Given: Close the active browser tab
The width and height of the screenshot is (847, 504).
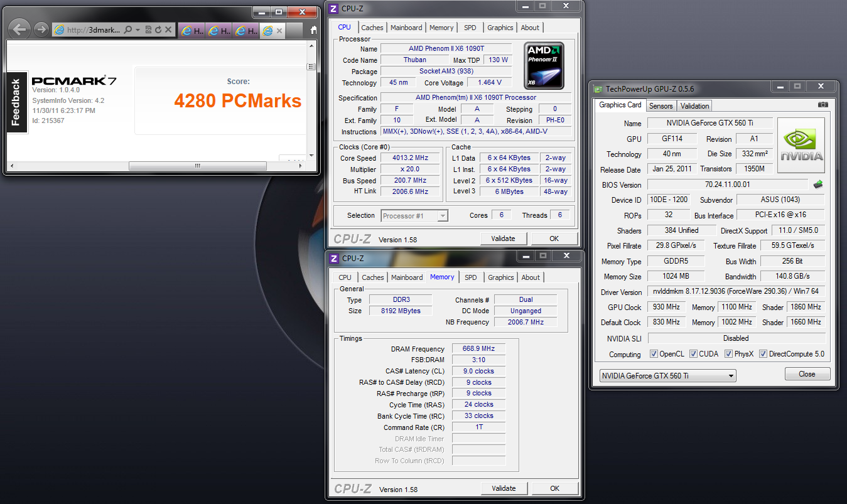Looking at the screenshot, I should 279,30.
